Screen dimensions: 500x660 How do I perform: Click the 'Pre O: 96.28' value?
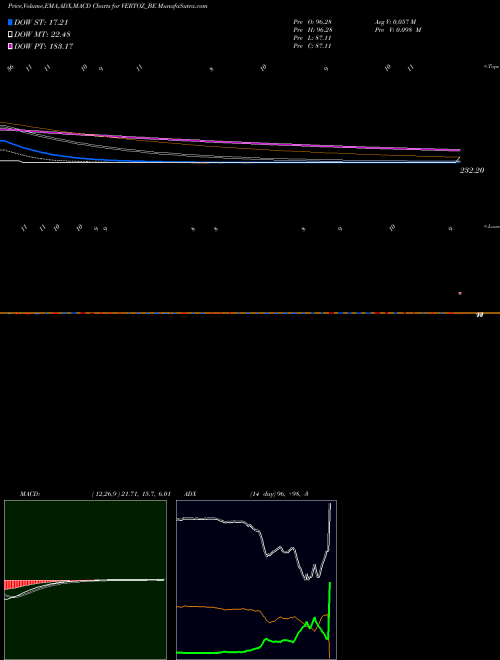[313, 21]
